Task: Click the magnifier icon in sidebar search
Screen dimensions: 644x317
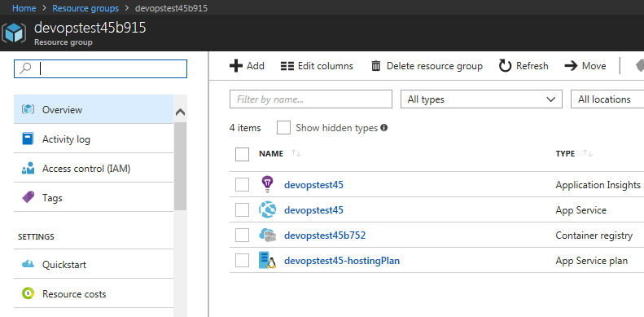Action: [x=25, y=68]
